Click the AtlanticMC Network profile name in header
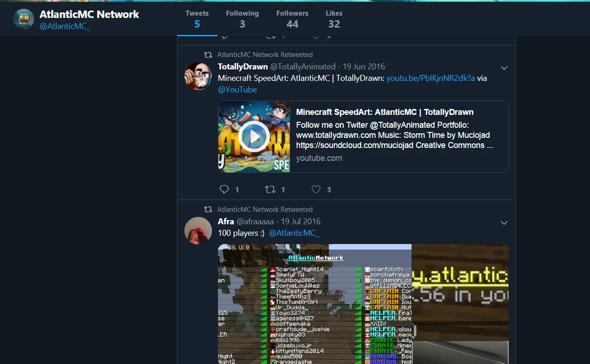The image size is (590, 364). pyautogui.click(x=89, y=14)
